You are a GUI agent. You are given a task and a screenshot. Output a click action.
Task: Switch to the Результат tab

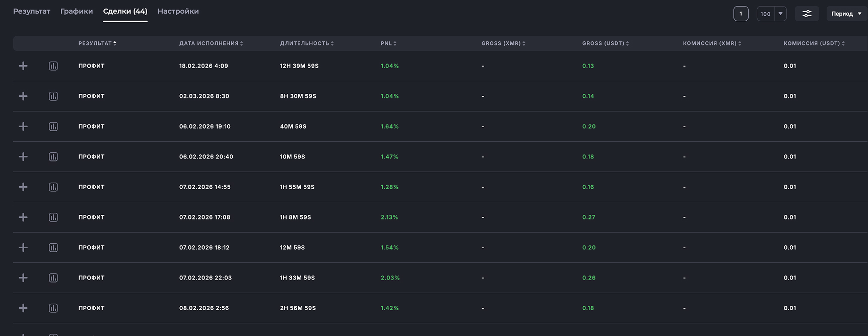pos(32,11)
